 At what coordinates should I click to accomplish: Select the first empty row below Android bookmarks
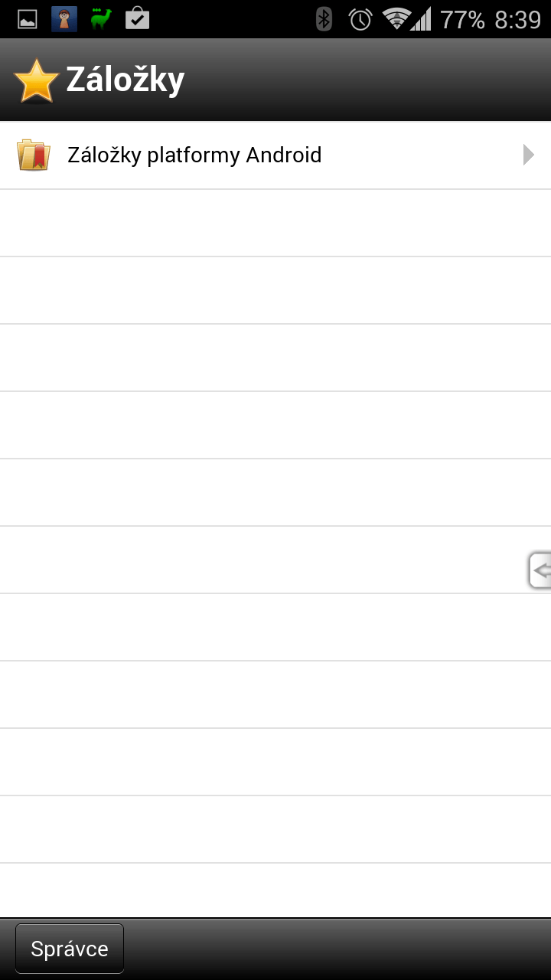[x=275, y=223]
